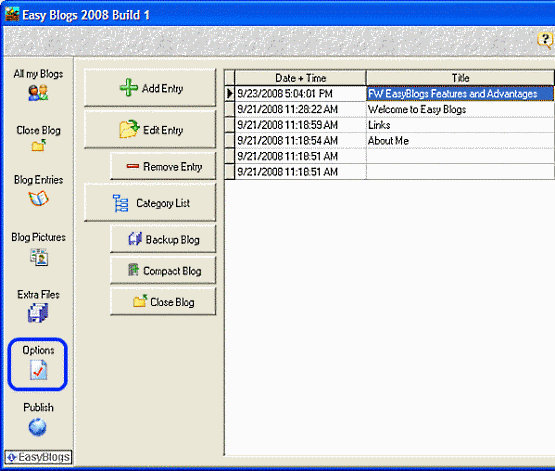Click the Blog Entries sidebar label

(38, 180)
